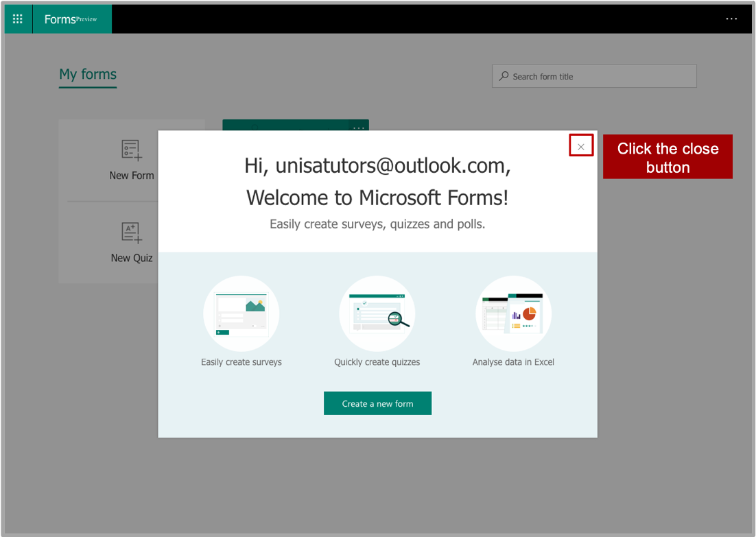Open the top-right ellipsis menu
The image size is (756, 537).
731,19
